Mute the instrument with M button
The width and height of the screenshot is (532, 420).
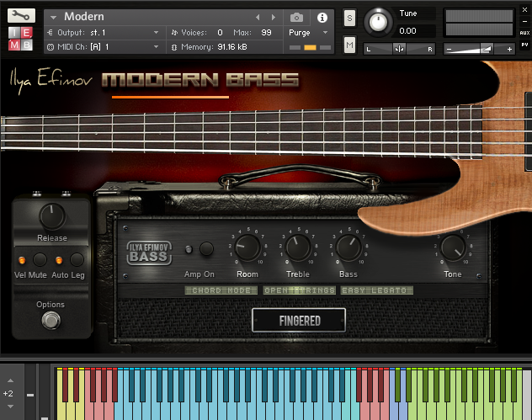point(349,45)
